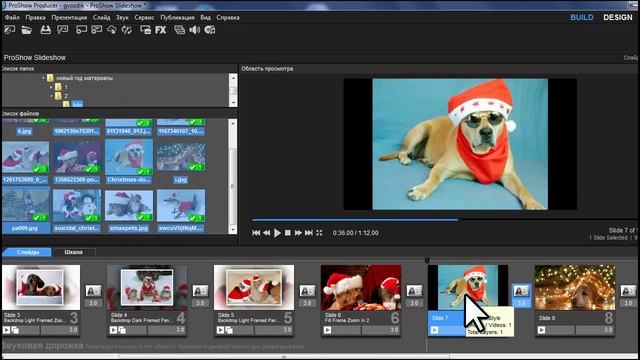Click the folder list scroll up arrow
Image resolution: width=640 pixels, height=360 pixels.
(233, 78)
